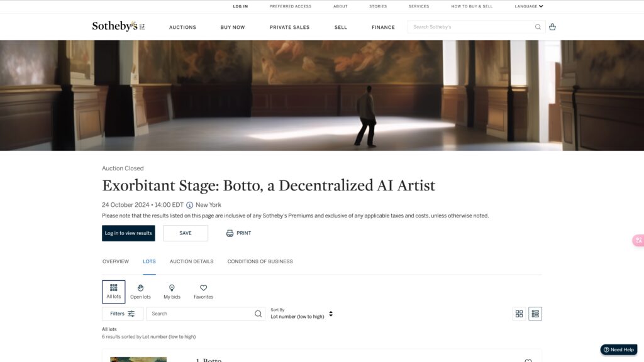
Task: Click the pink accessibility widget icon
Action: pos(638,240)
